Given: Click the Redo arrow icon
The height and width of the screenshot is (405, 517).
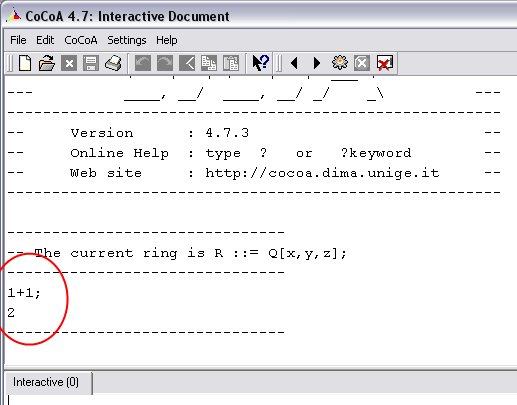Looking at the screenshot, I should [165, 63].
